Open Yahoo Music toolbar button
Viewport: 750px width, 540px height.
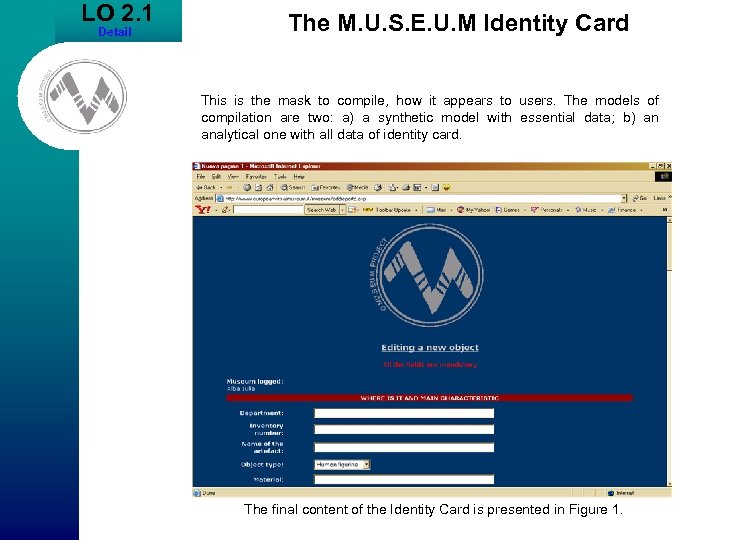(586, 210)
